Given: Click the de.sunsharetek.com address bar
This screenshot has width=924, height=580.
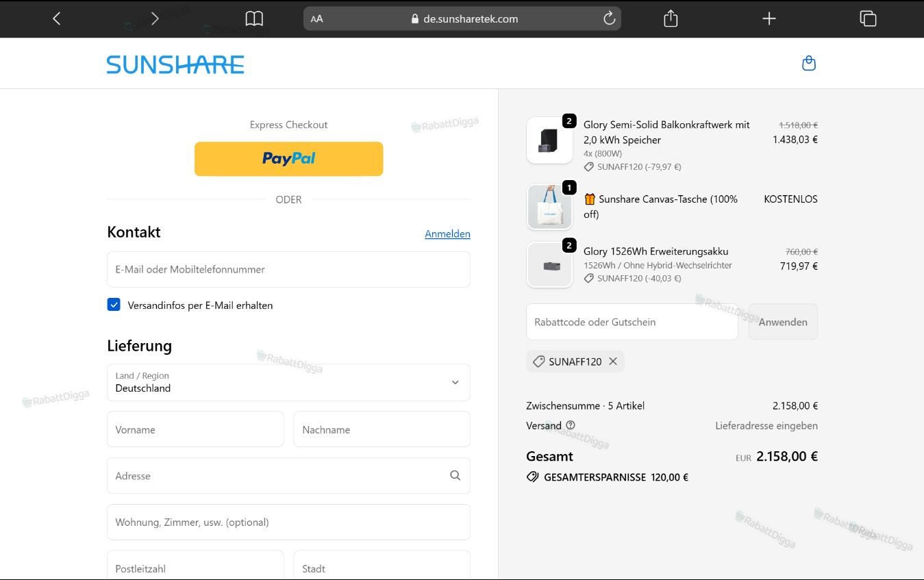Looking at the screenshot, I should click(462, 18).
